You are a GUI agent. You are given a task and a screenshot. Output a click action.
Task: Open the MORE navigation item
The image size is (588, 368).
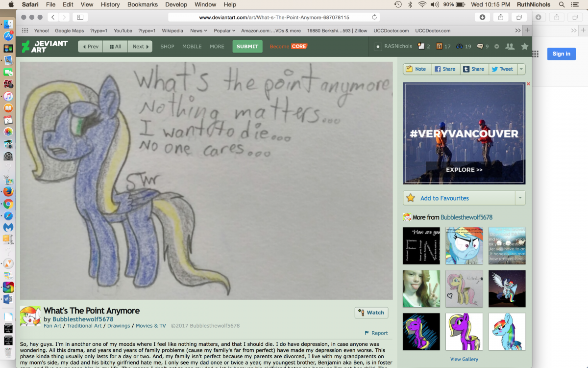217,47
